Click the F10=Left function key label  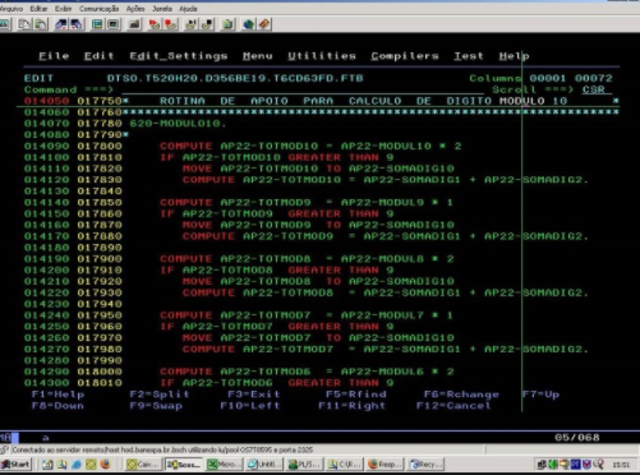250,406
